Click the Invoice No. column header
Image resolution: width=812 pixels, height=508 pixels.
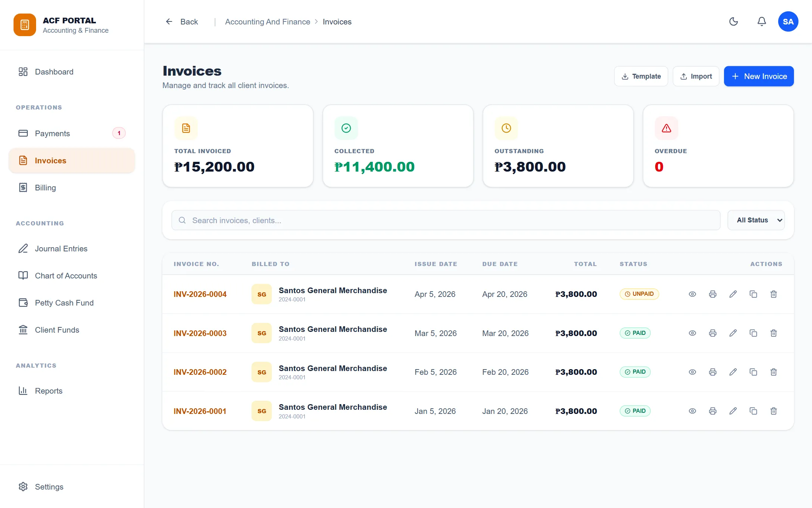coord(196,264)
